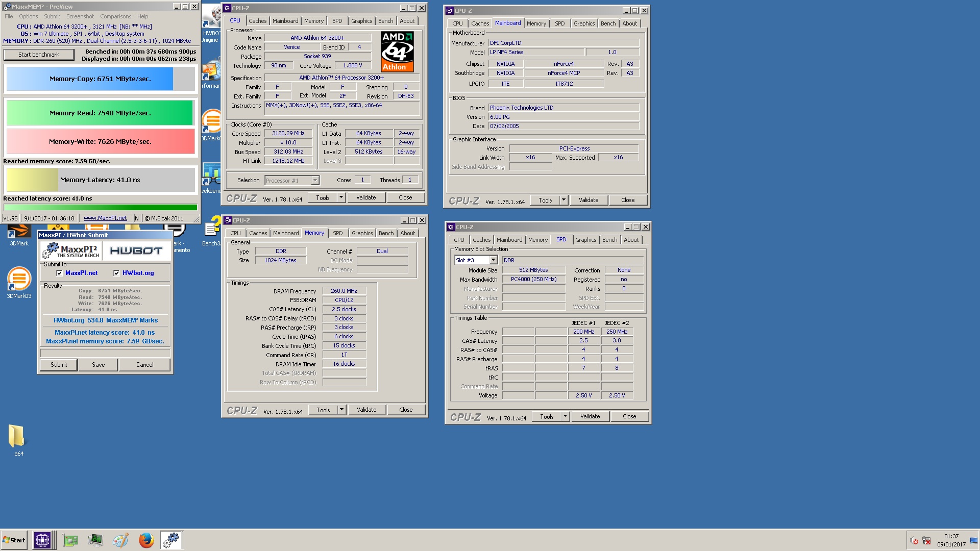This screenshot has width=980, height=551.
Task: Open the Comparisons menu in MaxxMEM²
Action: 115,16
